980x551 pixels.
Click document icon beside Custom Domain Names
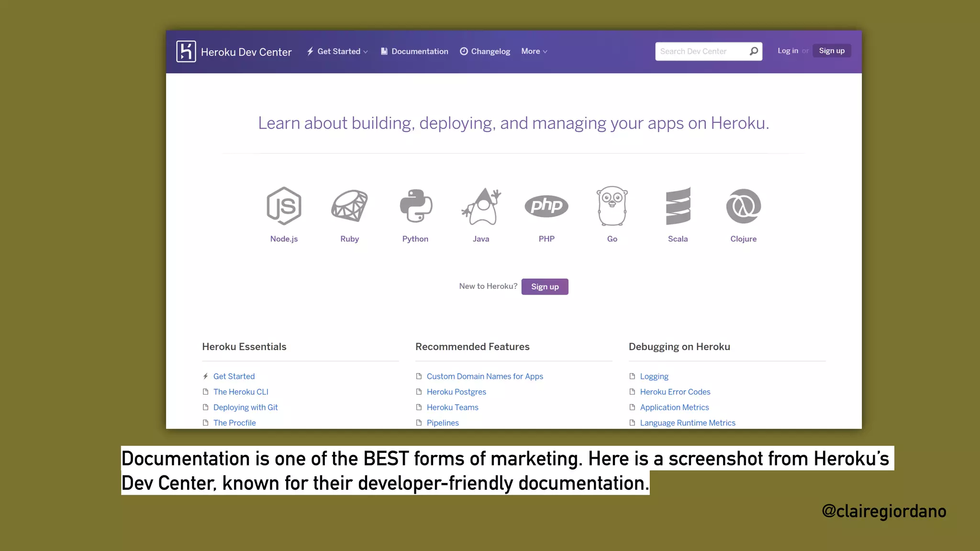click(x=419, y=376)
